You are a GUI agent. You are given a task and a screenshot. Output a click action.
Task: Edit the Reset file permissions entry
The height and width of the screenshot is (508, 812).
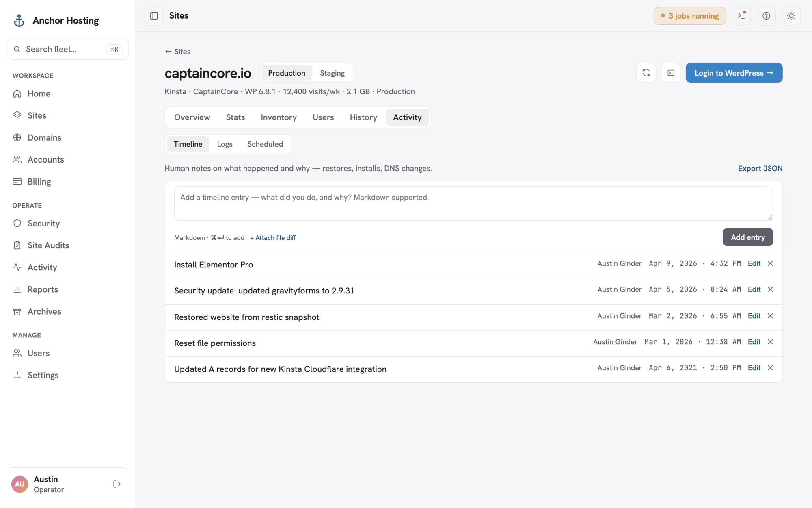pos(754,342)
